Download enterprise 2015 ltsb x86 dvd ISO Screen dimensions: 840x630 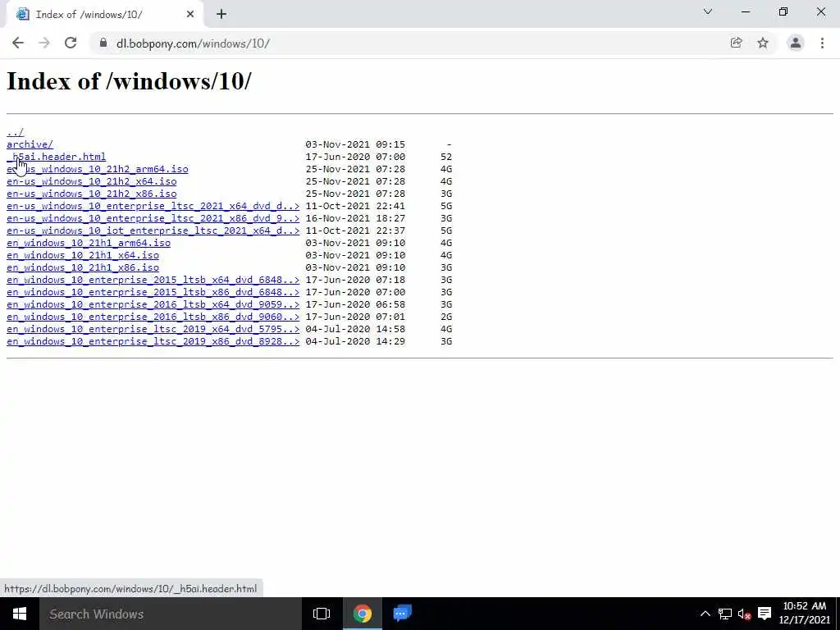(x=153, y=292)
